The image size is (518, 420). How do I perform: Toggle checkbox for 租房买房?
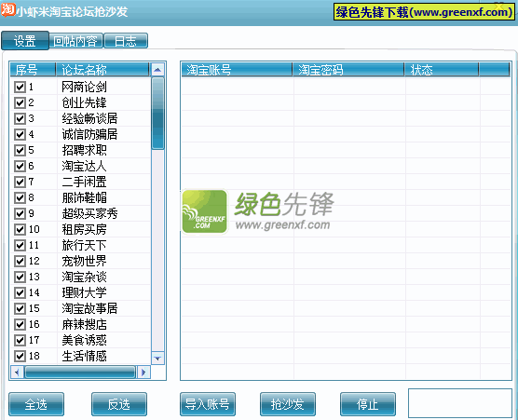tap(20, 230)
